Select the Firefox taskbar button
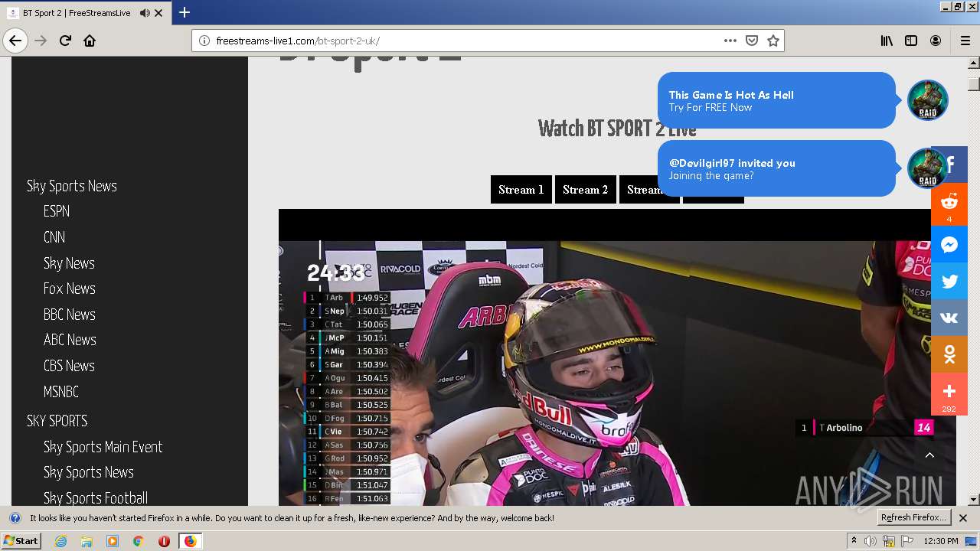This screenshot has height=551, width=980. pos(190,541)
